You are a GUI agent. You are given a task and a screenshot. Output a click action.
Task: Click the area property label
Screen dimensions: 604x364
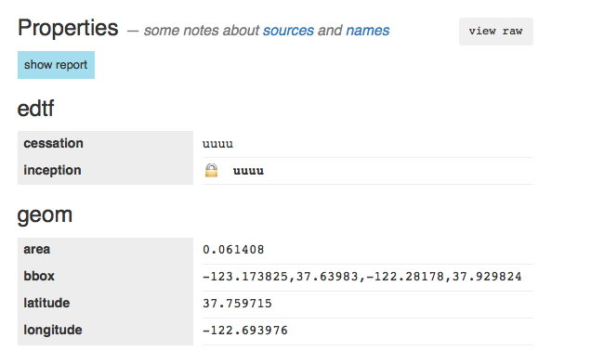pyautogui.click(x=37, y=250)
